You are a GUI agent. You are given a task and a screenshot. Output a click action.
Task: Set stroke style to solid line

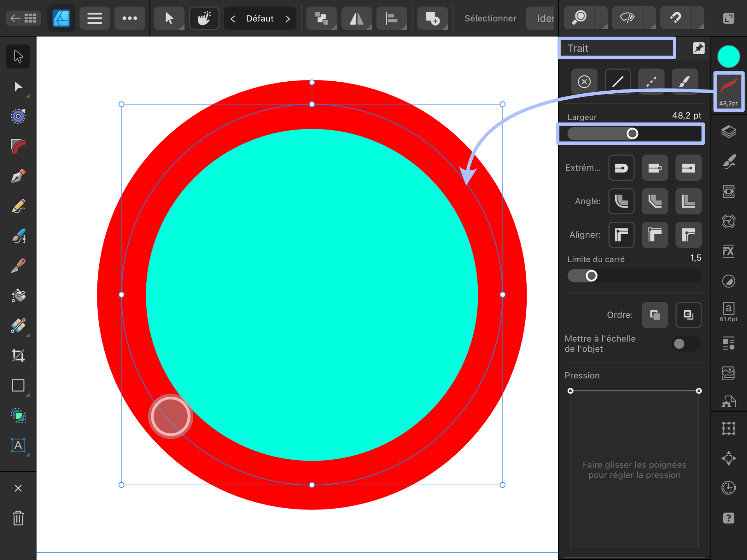[x=618, y=82]
